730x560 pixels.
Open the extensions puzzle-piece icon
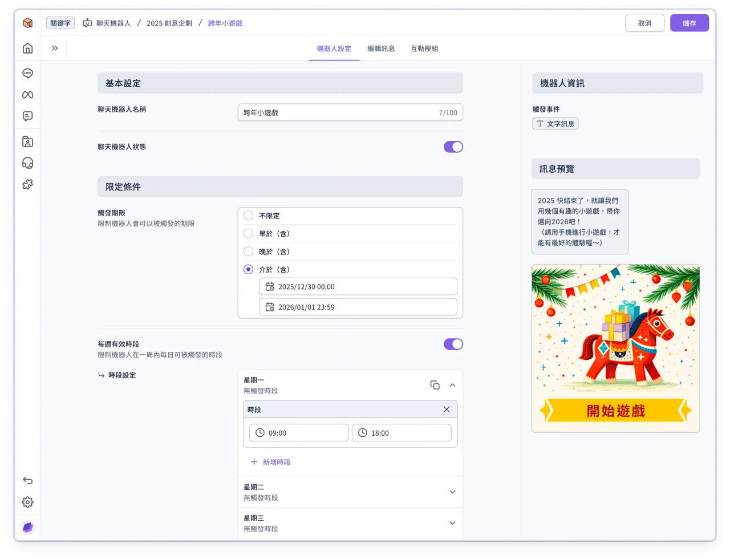click(27, 184)
